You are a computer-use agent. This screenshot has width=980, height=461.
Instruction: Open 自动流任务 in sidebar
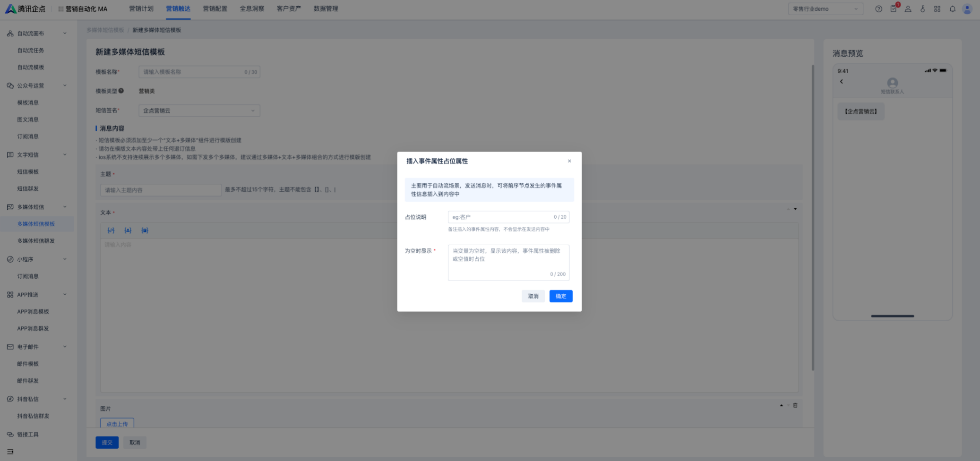[31, 51]
